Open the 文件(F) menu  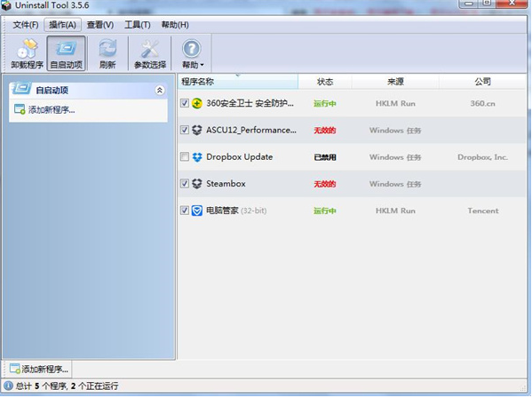[26, 25]
